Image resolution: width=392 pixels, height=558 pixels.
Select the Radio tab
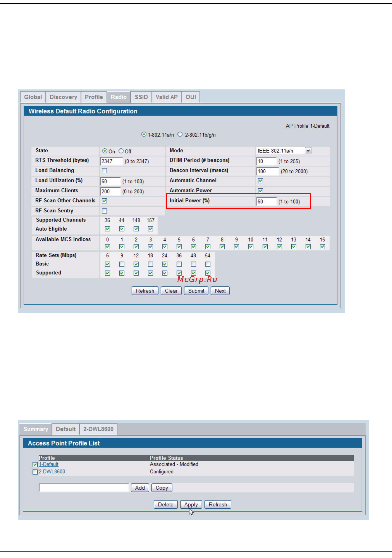(119, 97)
